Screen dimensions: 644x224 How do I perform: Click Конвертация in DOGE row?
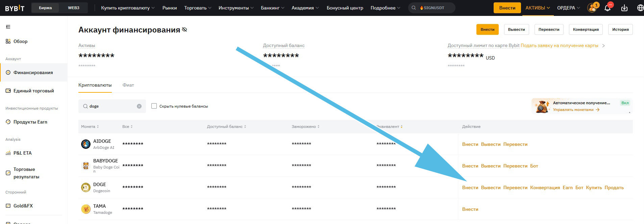pyautogui.click(x=545, y=187)
